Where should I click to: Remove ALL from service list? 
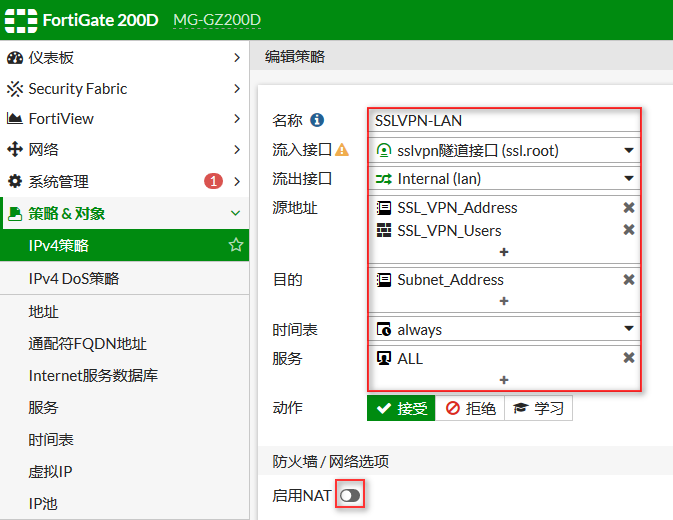coord(629,358)
